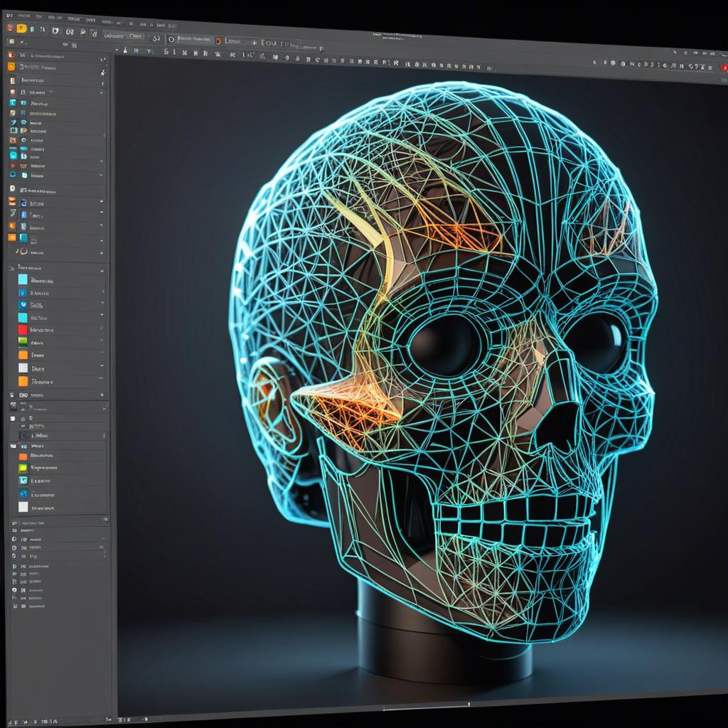The height and width of the screenshot is (728, 728).
Task: Click the expand arrows icon right of the sphere row
Action: 105,407
